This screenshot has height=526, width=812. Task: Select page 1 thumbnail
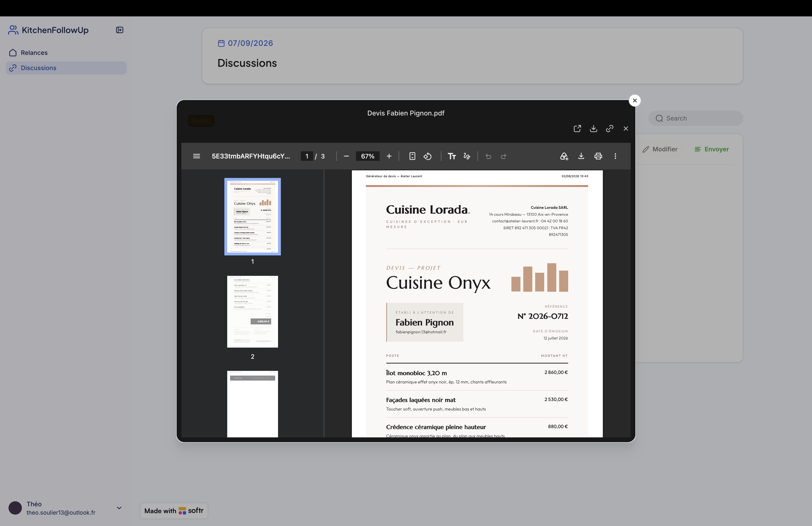pyautogui.click(x=252, y=216)
